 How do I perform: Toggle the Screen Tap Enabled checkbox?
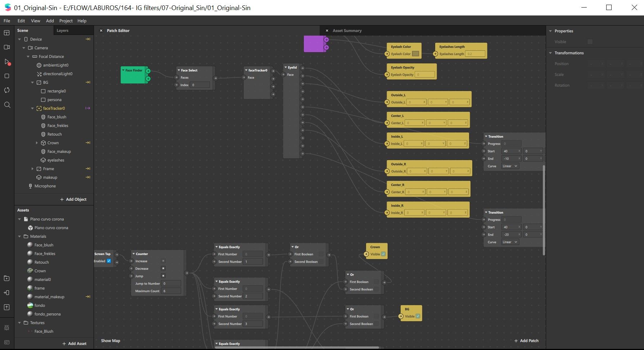109,261
